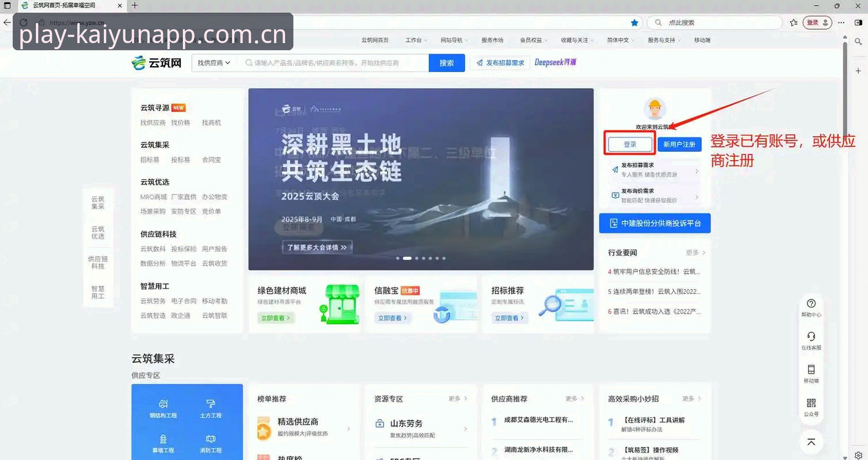Viewport: 868px width, 460px height.
Task: Click the user avatar with helmet
Action: (x=655, y=109)
